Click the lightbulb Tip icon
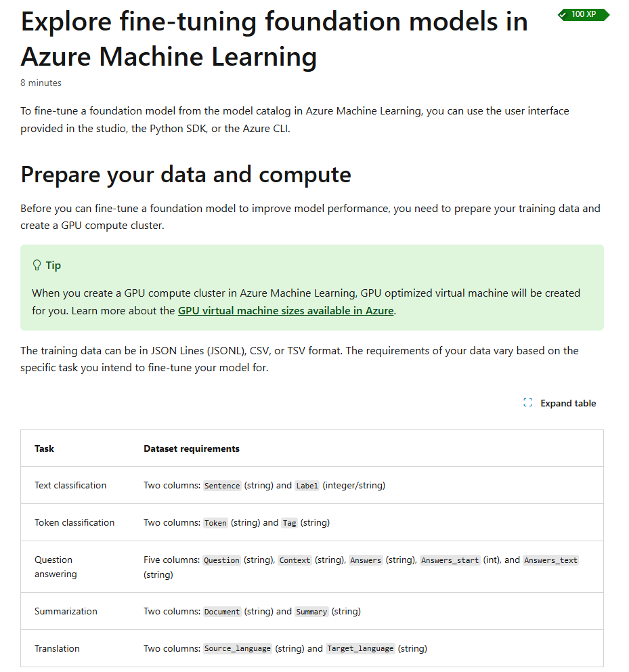This screenshot has height=672, width=629. (37, 266)
